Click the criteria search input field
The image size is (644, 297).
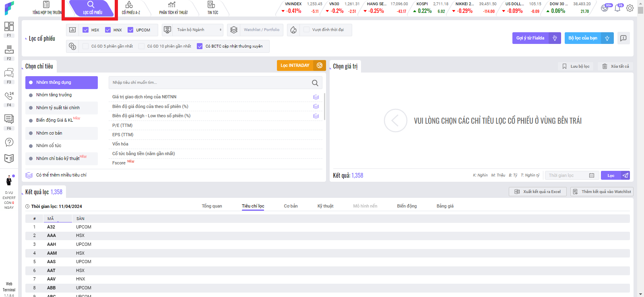209,83
